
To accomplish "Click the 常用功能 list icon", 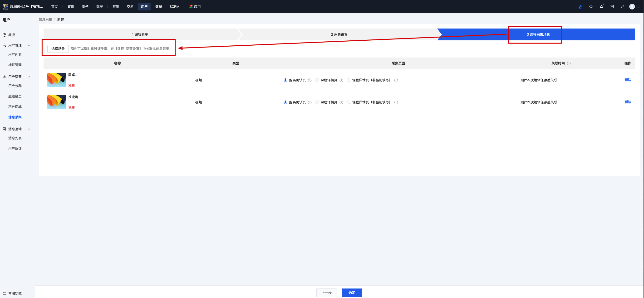I will coord(5,293).
